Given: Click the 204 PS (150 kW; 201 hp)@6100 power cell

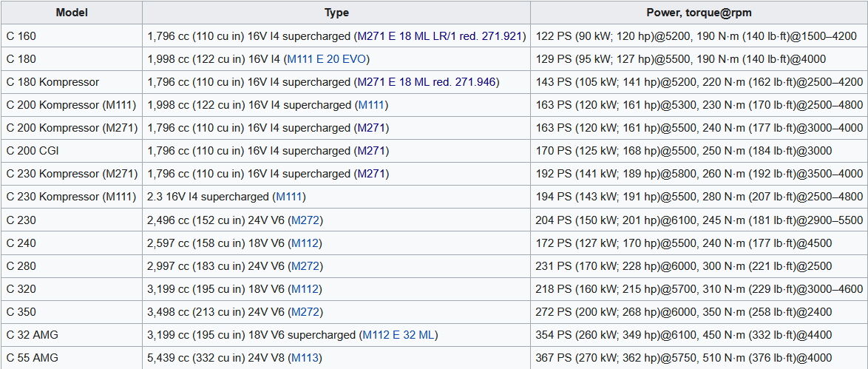Looking at the screenshot, I should pos(699,220).
